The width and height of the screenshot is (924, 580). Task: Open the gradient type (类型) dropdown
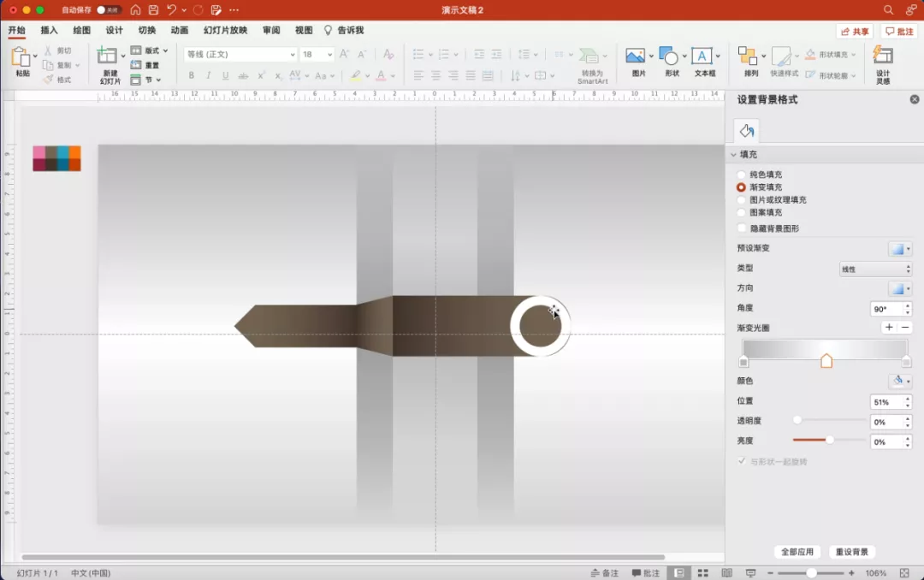coord(875,269)
